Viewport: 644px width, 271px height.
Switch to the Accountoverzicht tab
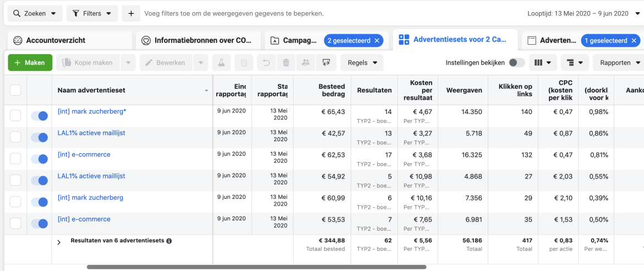tap(70, 40)
